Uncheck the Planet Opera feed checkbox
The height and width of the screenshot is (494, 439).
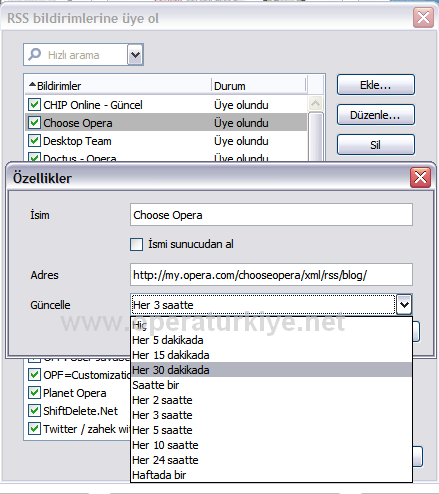point(34,393)
